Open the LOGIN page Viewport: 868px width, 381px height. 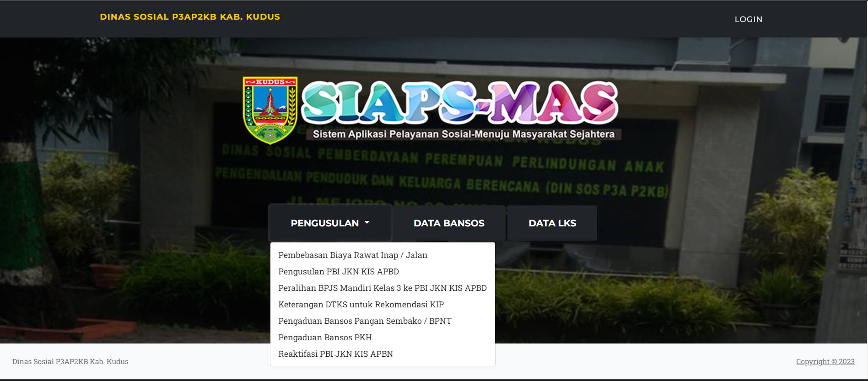point(748,19)
